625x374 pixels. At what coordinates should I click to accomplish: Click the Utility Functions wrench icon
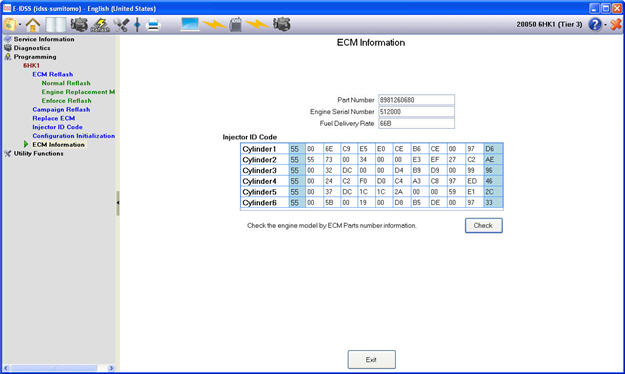point(8,153)
